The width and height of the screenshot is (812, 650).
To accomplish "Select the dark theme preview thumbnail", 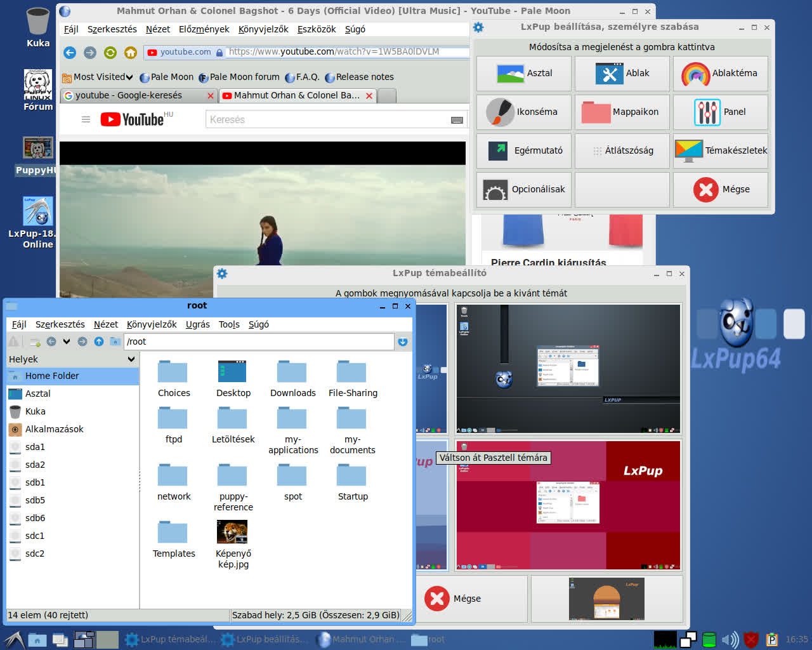I will (568, 369).
